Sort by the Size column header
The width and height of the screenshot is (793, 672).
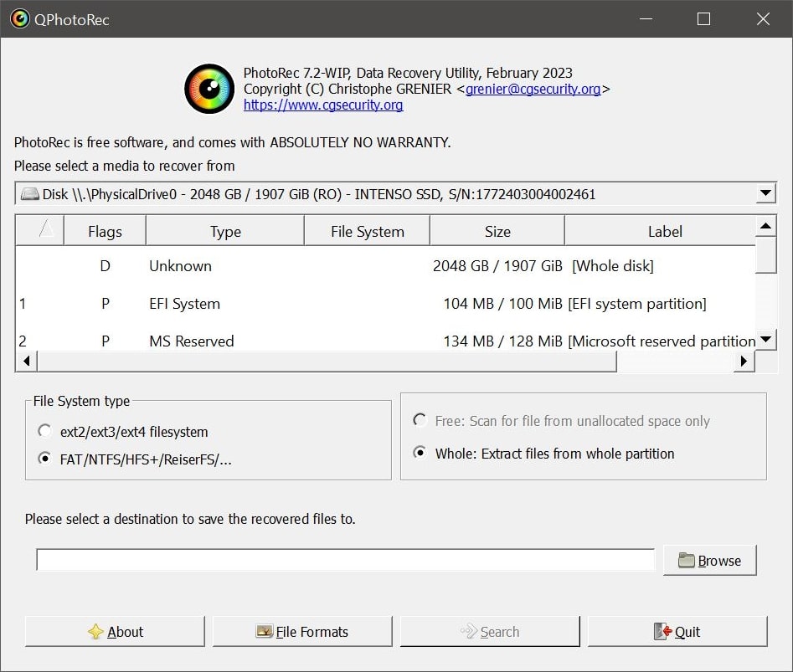coord(497,231)
